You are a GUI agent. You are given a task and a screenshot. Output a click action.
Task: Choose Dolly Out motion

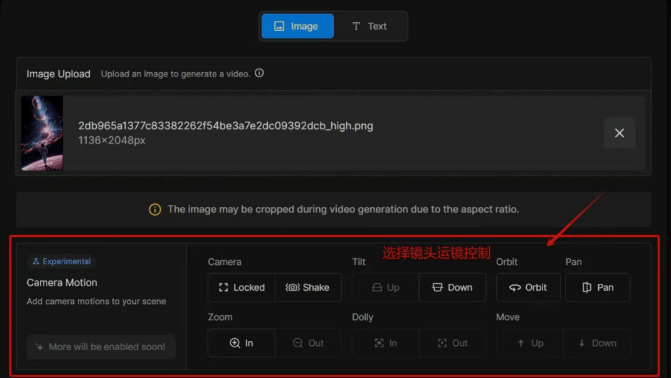point(452,343)
